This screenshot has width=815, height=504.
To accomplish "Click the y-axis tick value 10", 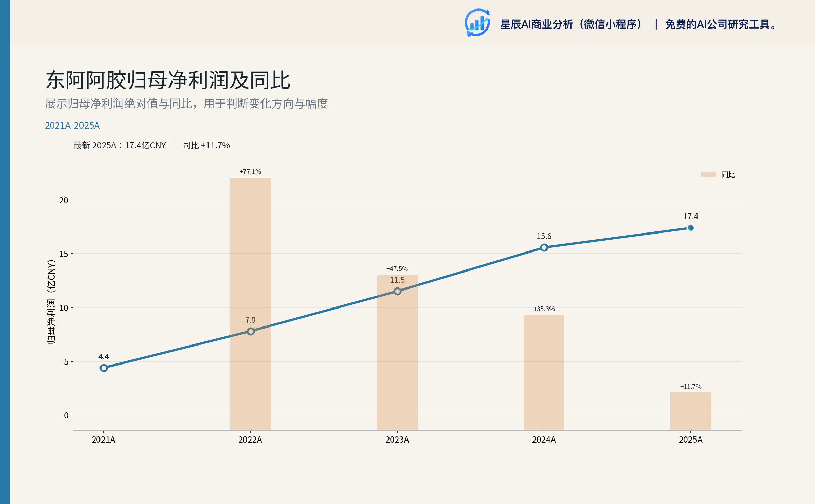I will (64, 308).
